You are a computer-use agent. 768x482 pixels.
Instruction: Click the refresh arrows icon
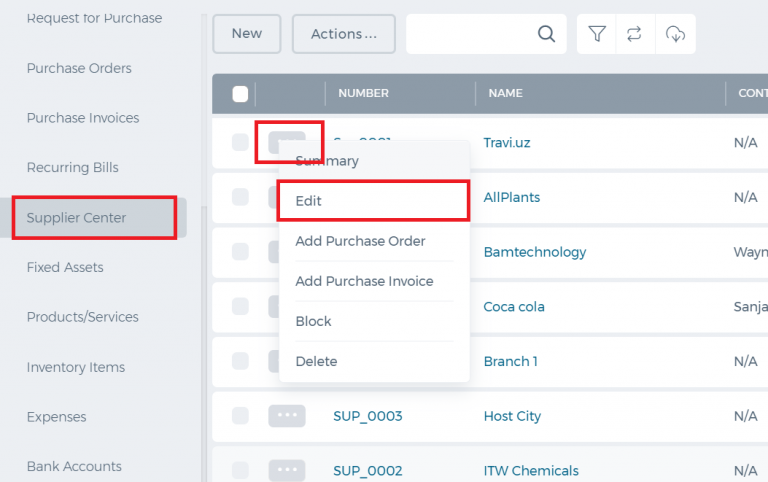634,34
